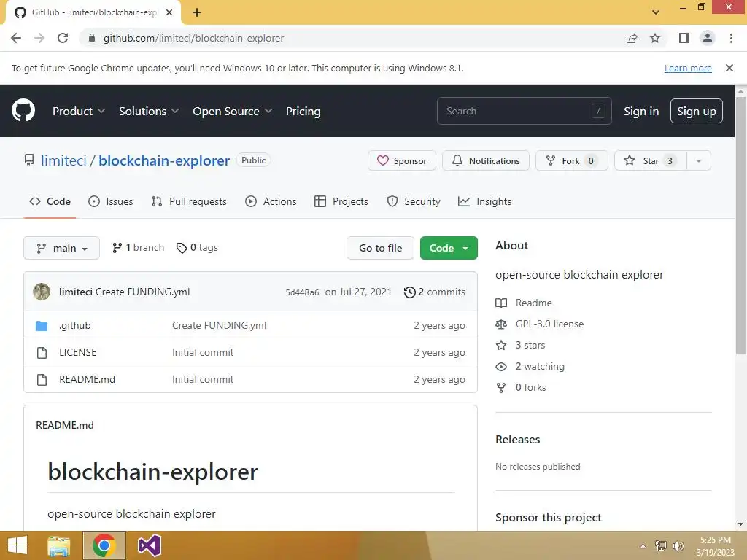Click Sign in

641,111
